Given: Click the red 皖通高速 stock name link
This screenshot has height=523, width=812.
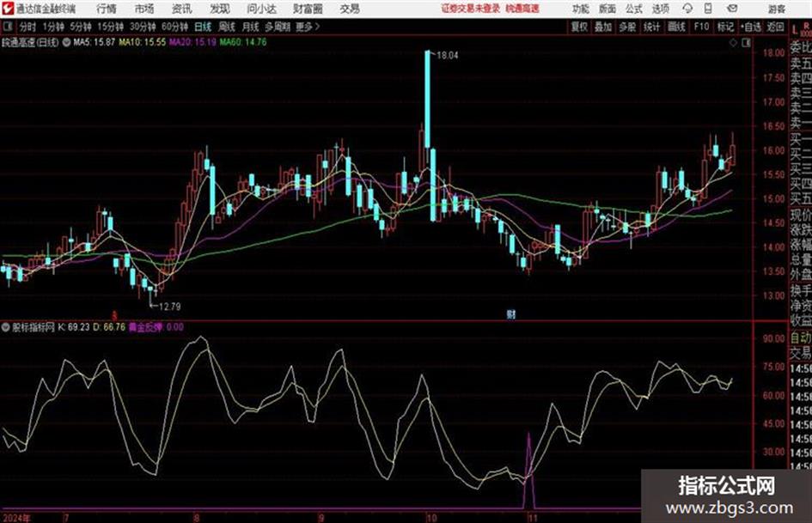Looking at the screenshot, I should tap(522, 9).
